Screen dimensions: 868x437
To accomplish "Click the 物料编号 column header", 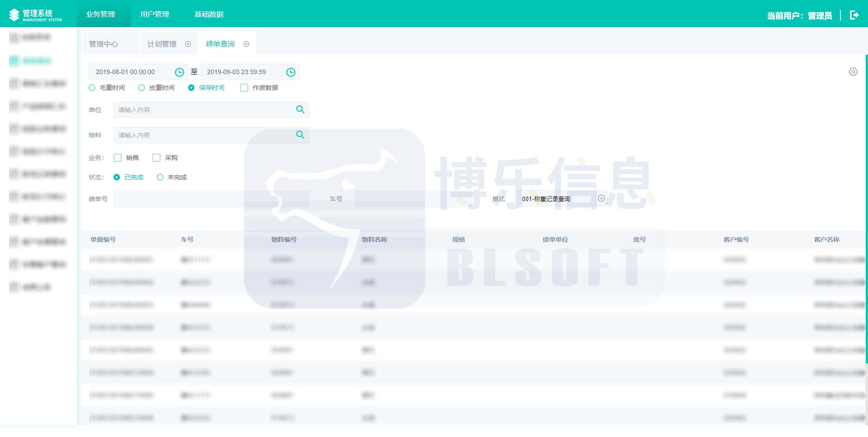I will 284,240.
